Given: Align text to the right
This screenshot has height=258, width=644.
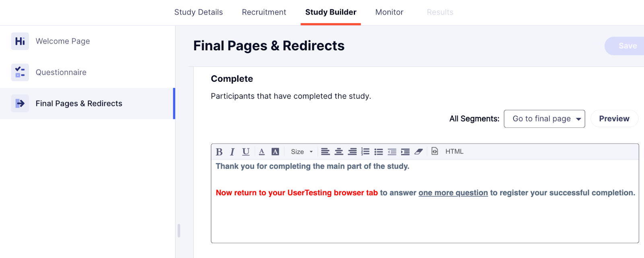Looking at the screenshot, I should click(352, 152).
